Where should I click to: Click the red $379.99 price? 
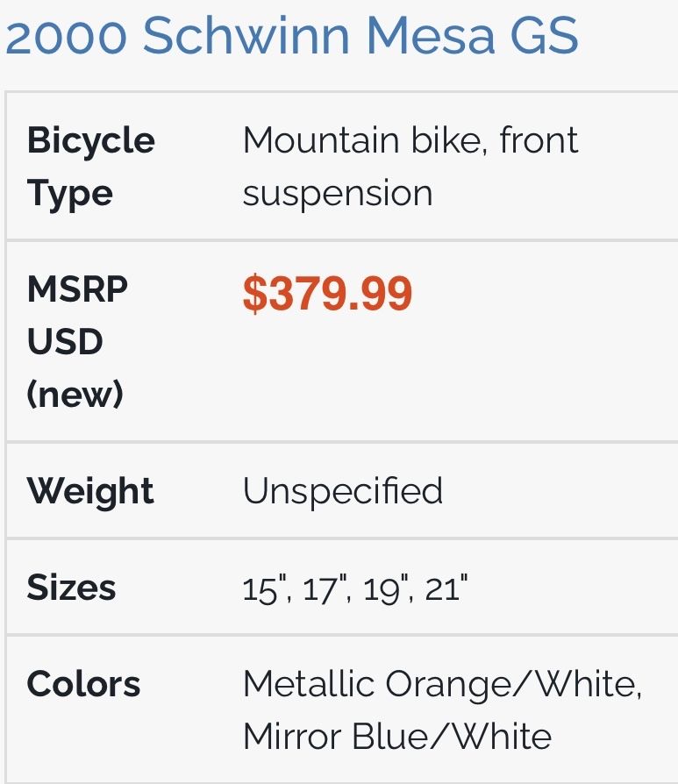click(327, 295)
